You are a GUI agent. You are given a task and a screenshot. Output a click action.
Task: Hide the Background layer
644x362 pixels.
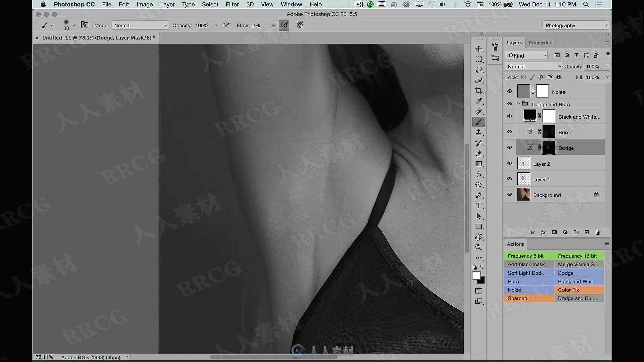(509, 194)
